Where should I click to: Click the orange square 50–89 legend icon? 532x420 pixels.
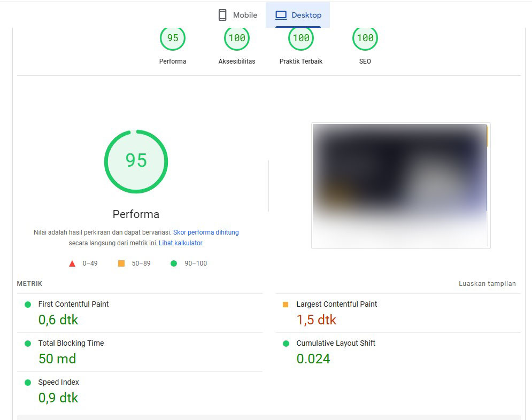point(121,263)
